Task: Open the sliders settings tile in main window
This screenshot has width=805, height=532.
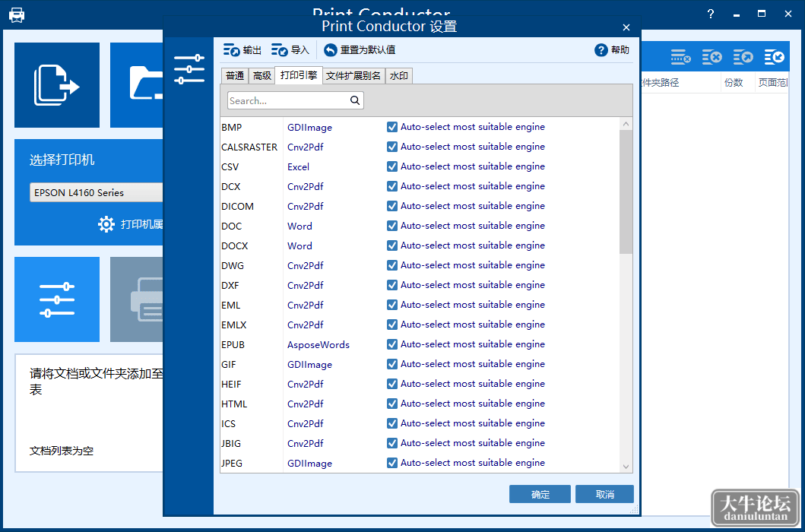Action: click(x=57, y=299)
